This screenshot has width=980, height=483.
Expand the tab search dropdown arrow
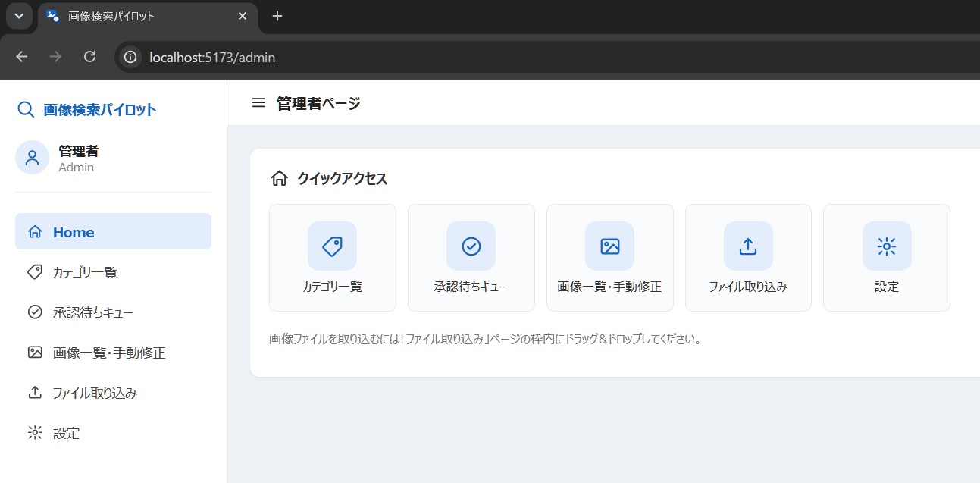(19, 16)
